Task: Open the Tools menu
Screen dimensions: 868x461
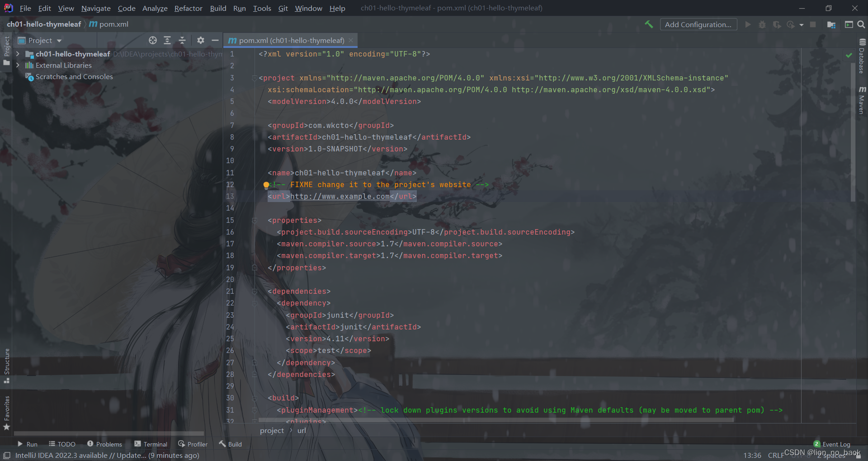Action: tap(262, 8)
